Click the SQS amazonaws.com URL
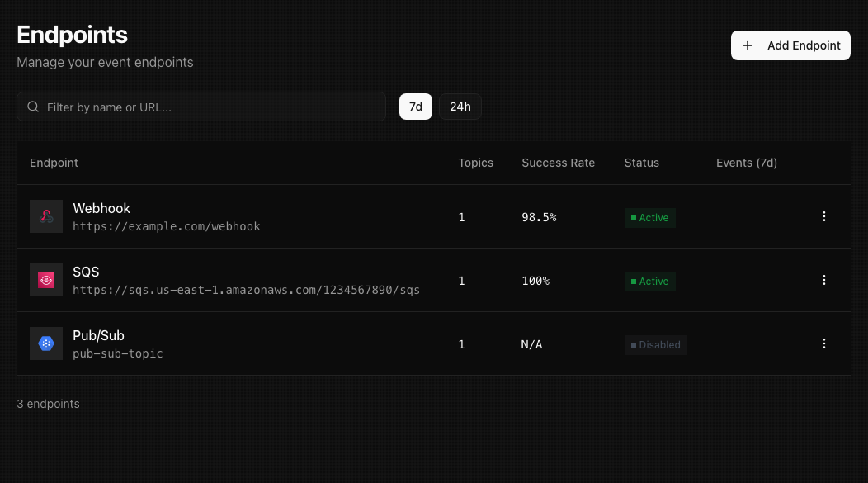 (x=246, y=291)
